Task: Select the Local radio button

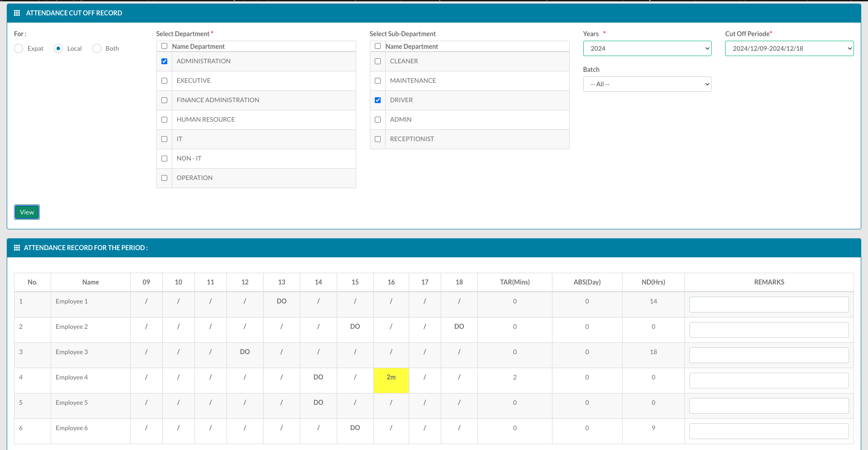Action: 58,48
